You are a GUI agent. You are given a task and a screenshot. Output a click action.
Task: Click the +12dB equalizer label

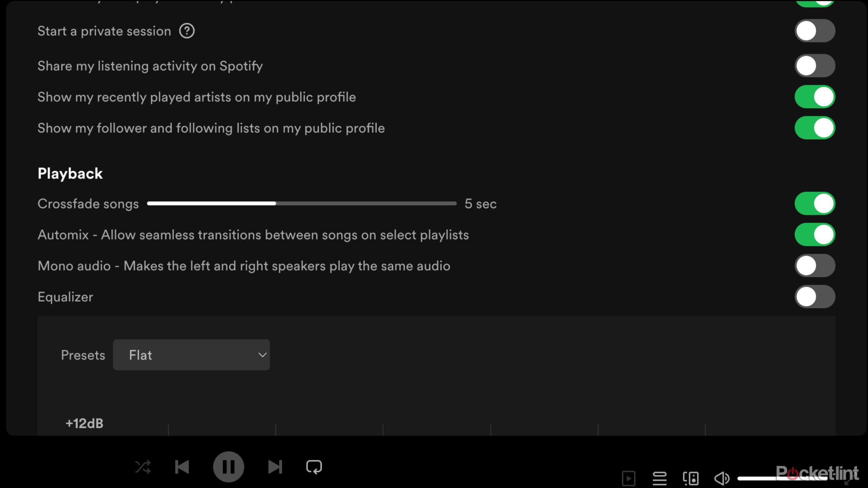(84, 424)
